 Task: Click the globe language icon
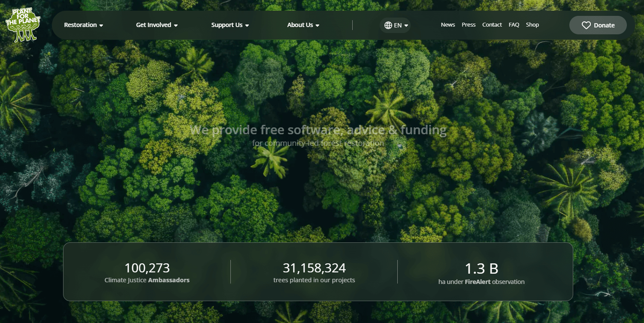pos(388,25)
